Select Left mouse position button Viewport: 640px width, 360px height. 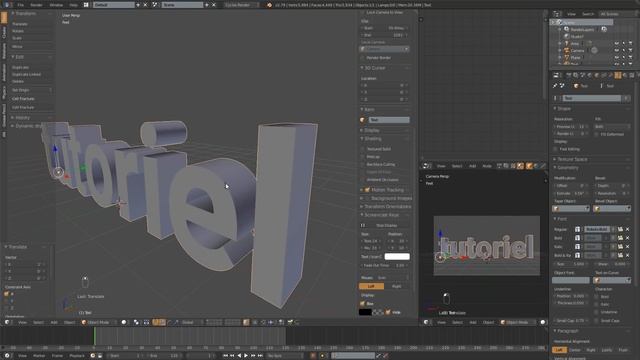371,286
